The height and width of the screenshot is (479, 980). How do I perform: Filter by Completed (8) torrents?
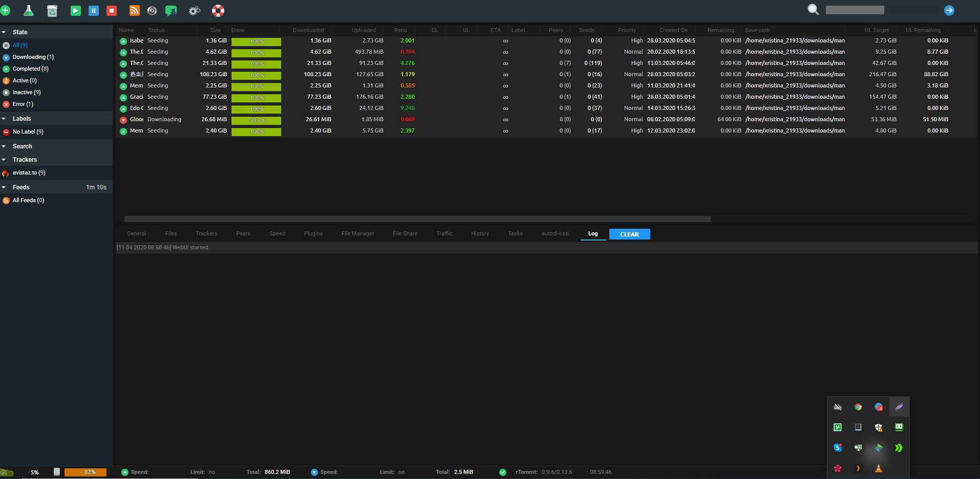[30, 69]
